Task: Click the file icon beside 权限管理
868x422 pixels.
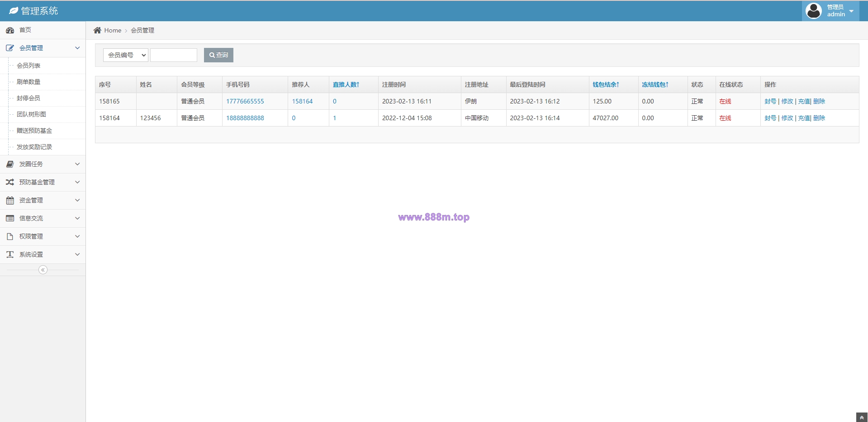Action: click(10, 236)
